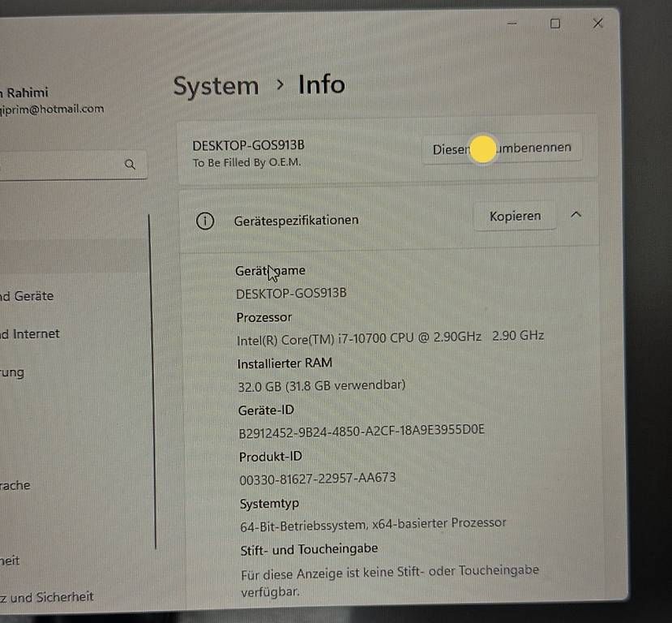
Task: Select product ID 00330-81627-22957-AA673
Action: click(318, 479)
